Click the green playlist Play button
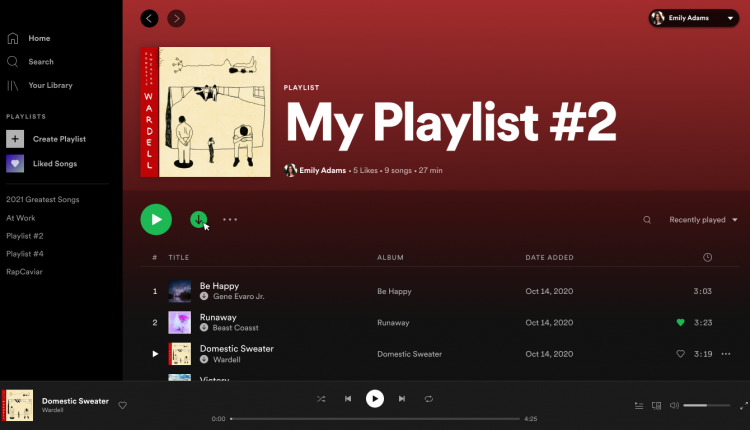The height and width of the screenshot is (430, 750). point(156,219)
